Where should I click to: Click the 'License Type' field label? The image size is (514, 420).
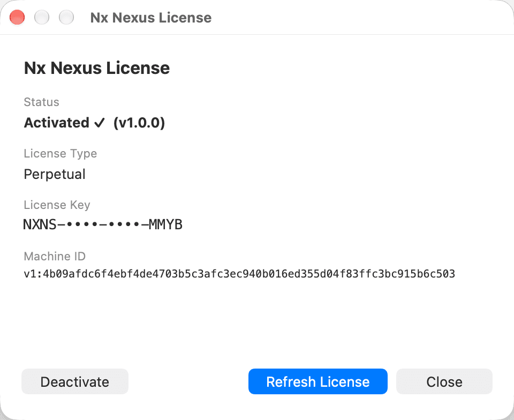tap(61, 153)
